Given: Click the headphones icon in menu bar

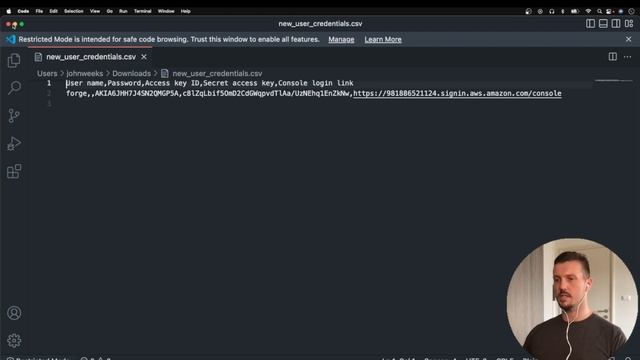Looking at the screenshot, I should (x=552, y=11).
